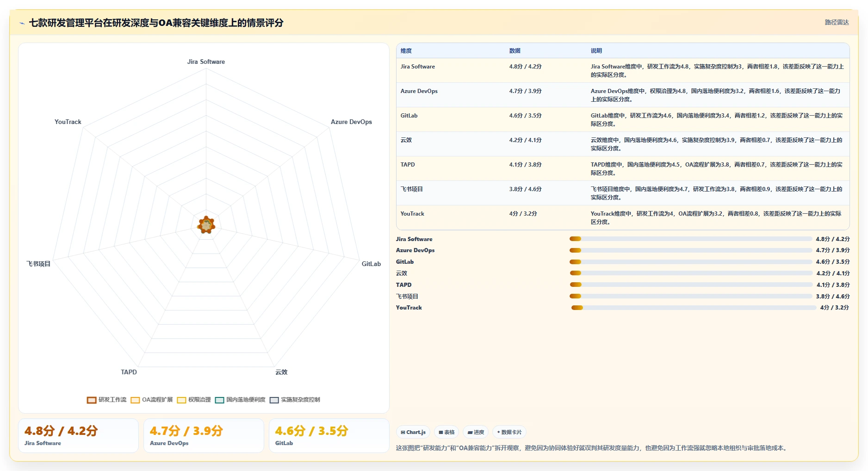Click the 说明 column header
This screenshot has height=471, width=868.
pos(596,51)
